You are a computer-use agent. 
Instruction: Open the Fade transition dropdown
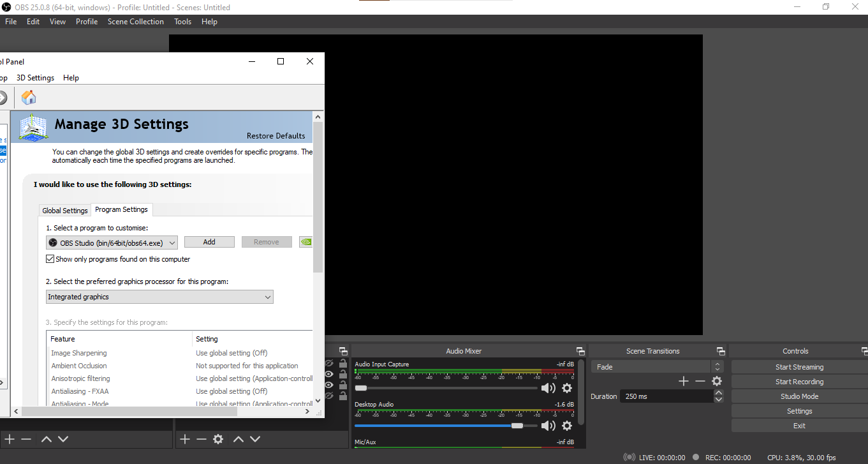[657, 367]
